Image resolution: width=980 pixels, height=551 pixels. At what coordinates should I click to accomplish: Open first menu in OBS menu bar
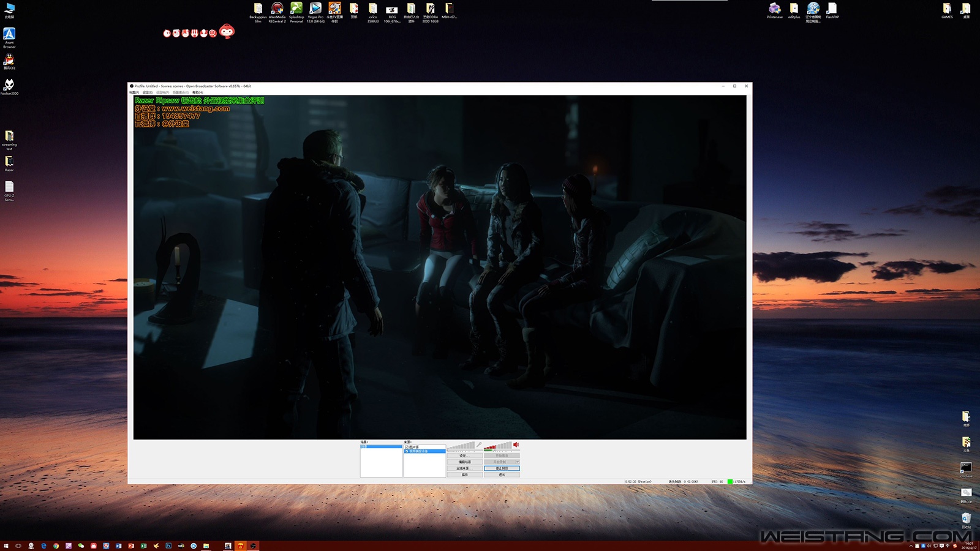[134, 92]
